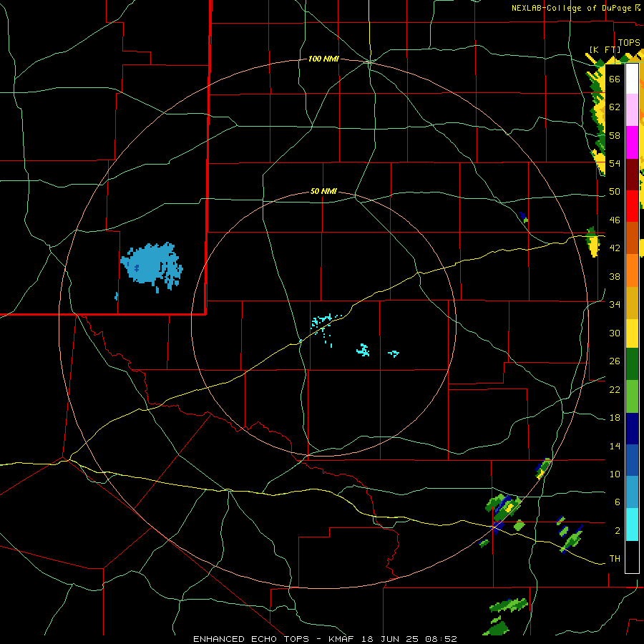This screenshot has width=644, height=644.
Task: Click the 50 NMI range ring label
Action: 323,191
